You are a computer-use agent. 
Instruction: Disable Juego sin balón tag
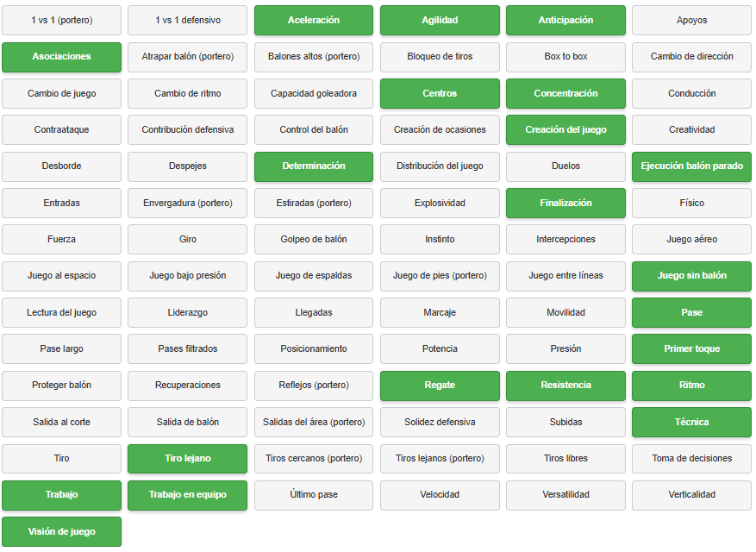point(691,276)
